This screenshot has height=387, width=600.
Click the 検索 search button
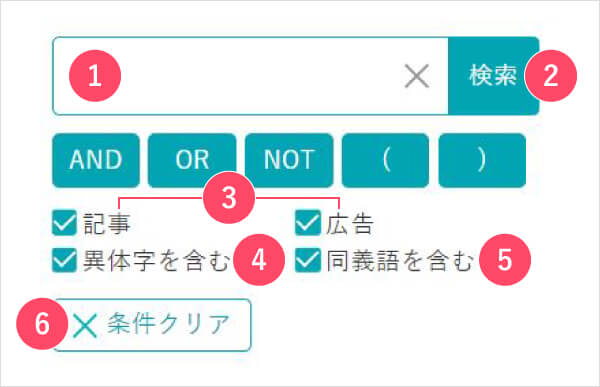tap(493, 76)
